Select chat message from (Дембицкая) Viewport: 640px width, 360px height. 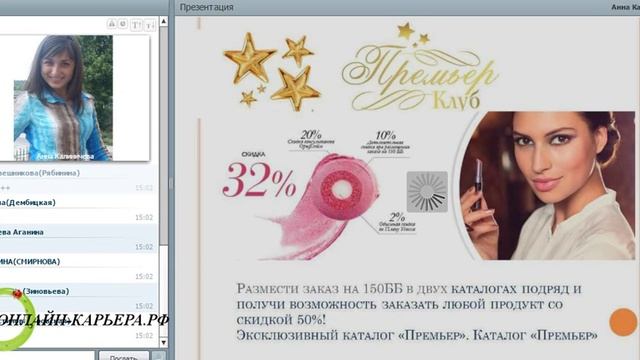click(78, 210)
